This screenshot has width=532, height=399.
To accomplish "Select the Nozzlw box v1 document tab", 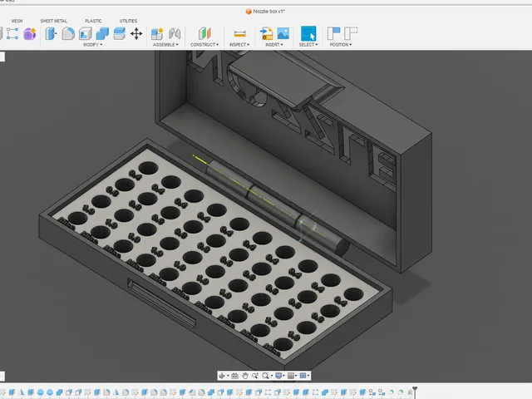I will [x=265, y=12].
